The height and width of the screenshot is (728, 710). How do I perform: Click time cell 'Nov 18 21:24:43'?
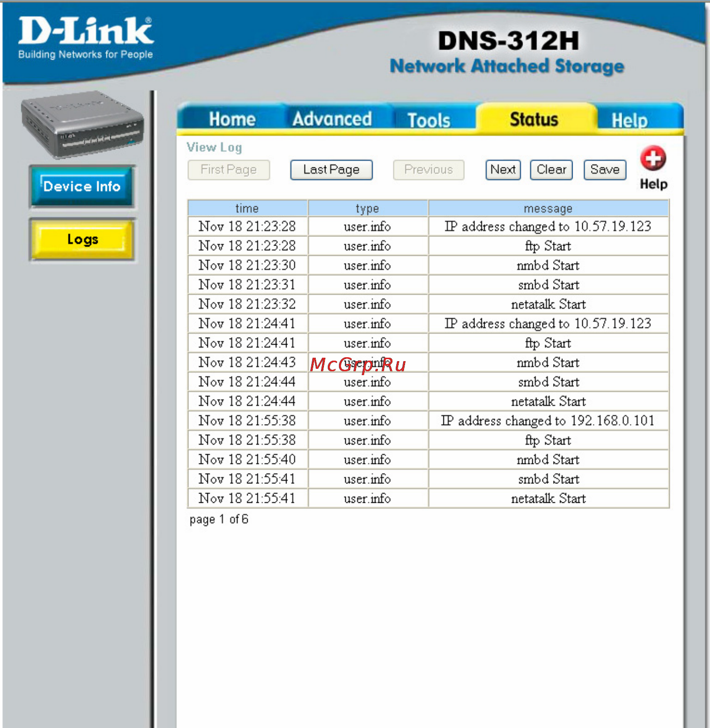point(247,363)
